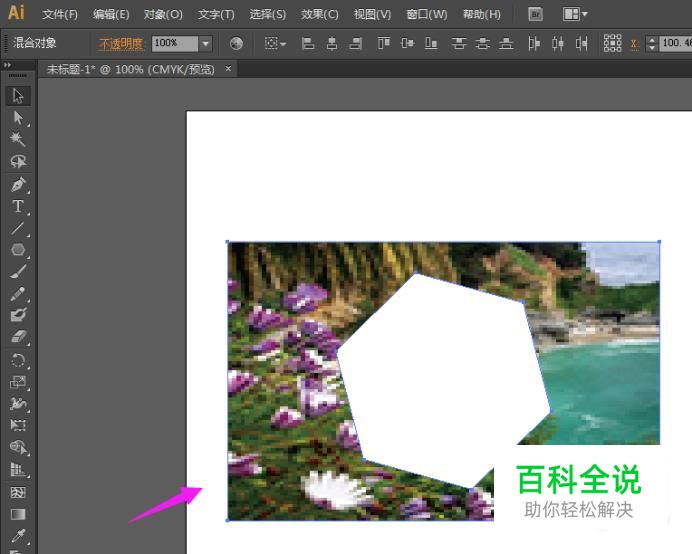Select the Scale tool
This screenshot has height=554, width=692.
point(18,382)
